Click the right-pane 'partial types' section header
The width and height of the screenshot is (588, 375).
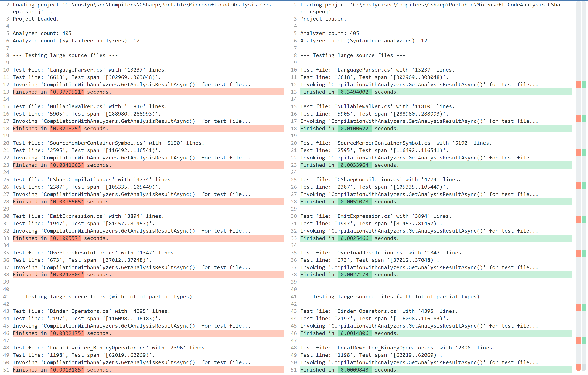(x=396, y=297)
